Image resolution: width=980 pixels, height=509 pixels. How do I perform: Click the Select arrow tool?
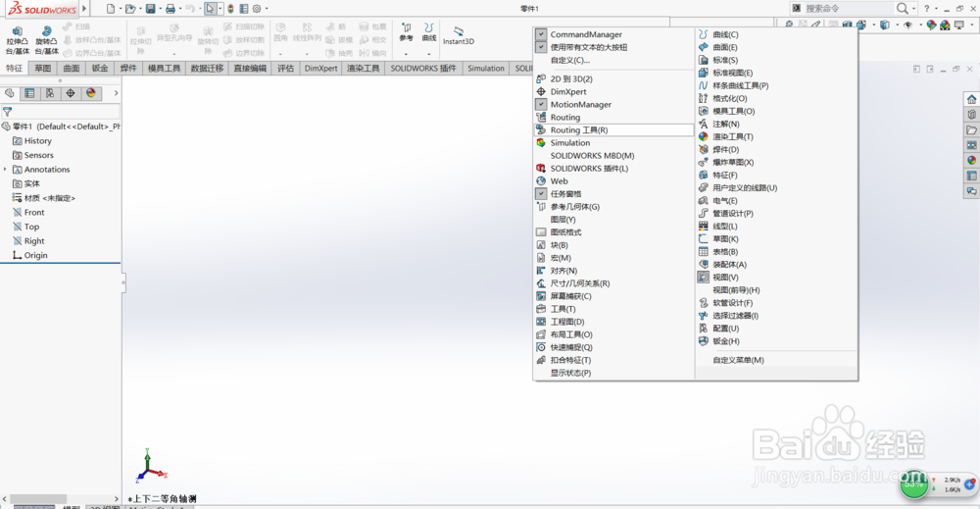[x=211, y=9]
